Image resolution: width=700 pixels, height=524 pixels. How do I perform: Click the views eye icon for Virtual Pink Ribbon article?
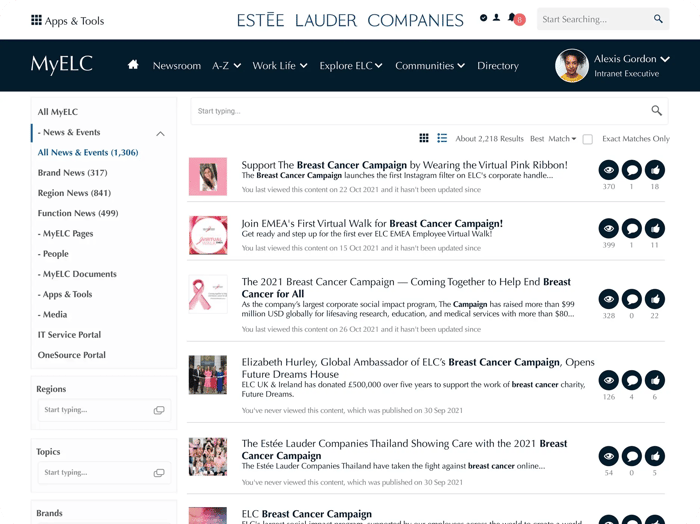tap(608, 170)
